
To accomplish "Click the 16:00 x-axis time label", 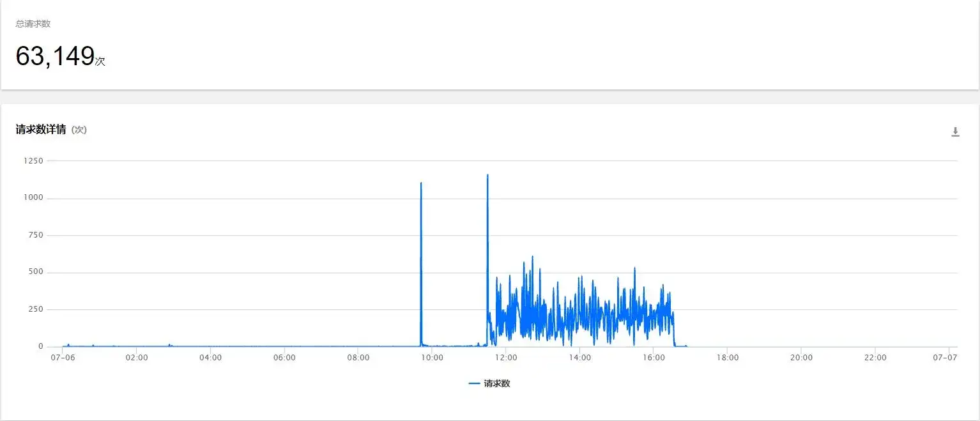I will [654, 358].
